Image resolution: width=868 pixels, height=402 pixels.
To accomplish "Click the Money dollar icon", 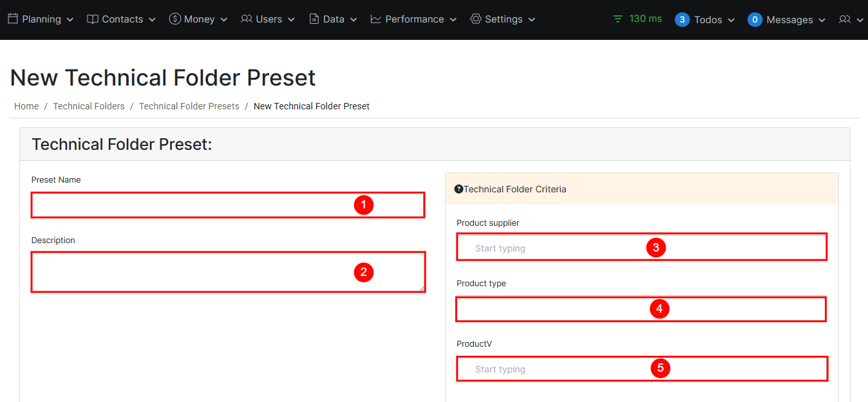I will click(x=175, y=19).
